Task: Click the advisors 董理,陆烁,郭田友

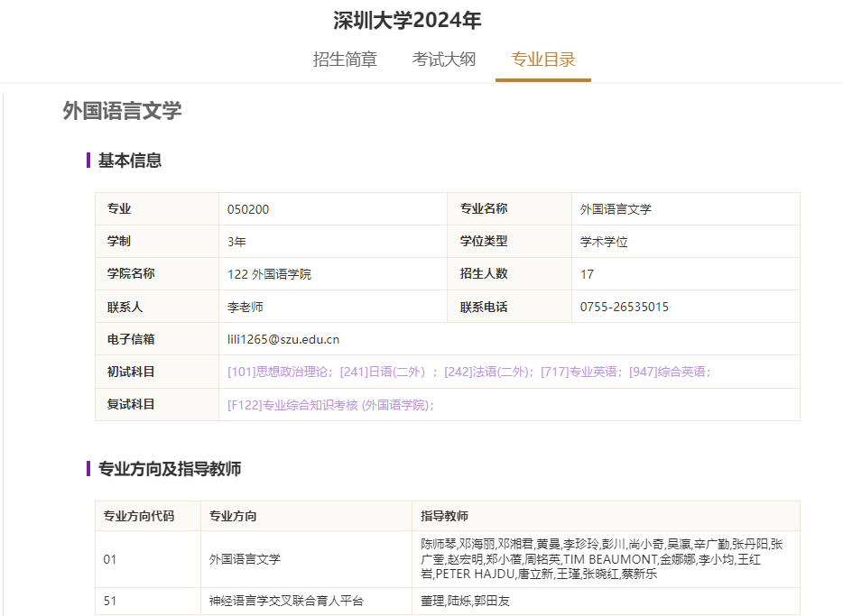Action: tap(465, 601)
